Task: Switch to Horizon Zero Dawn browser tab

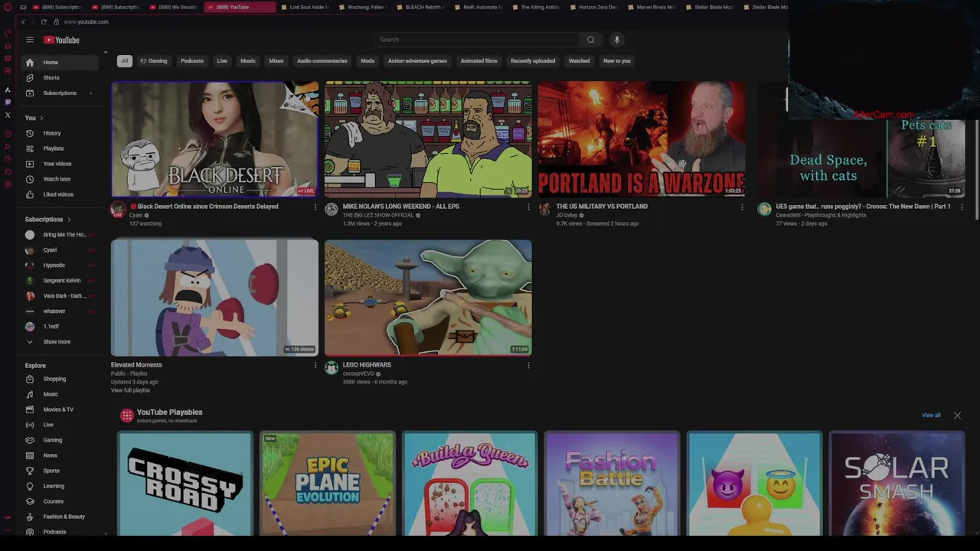Action: [x=594, y=7]
